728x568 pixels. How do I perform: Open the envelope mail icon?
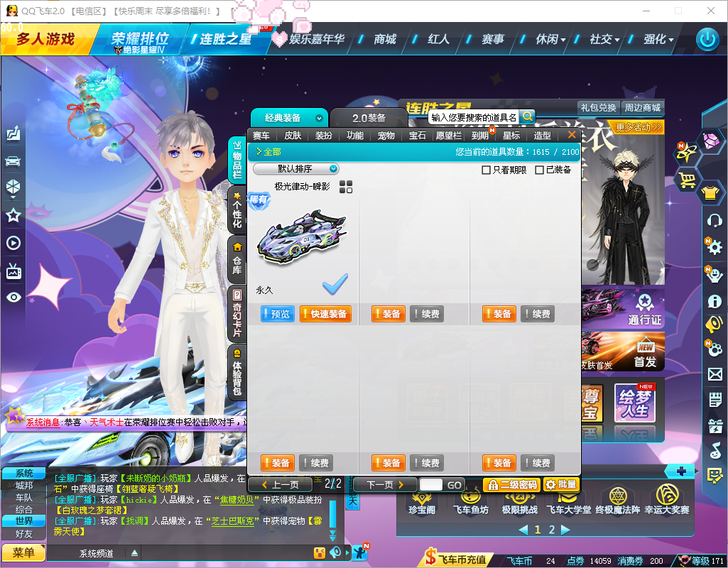click(x=715, y=374)
